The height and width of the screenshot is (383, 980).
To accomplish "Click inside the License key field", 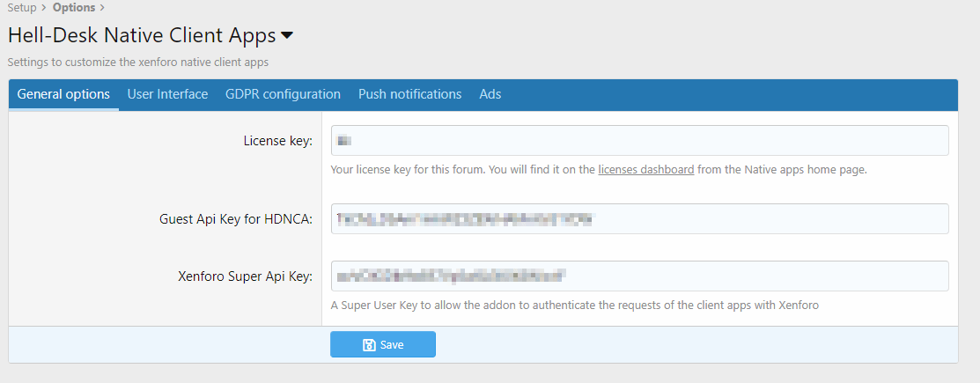I will point(640,141).
